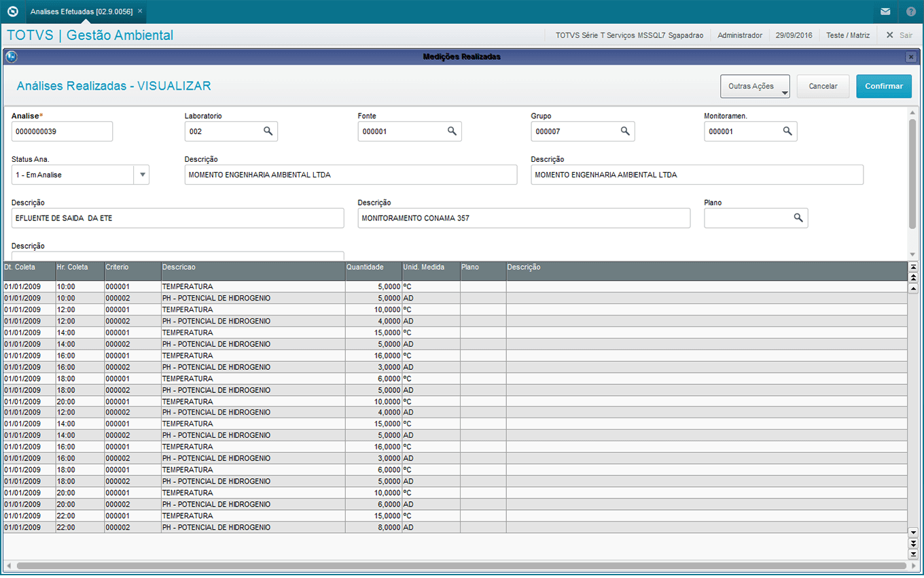Open the Outras Ações dropdown menu

[x=755, y=86]
